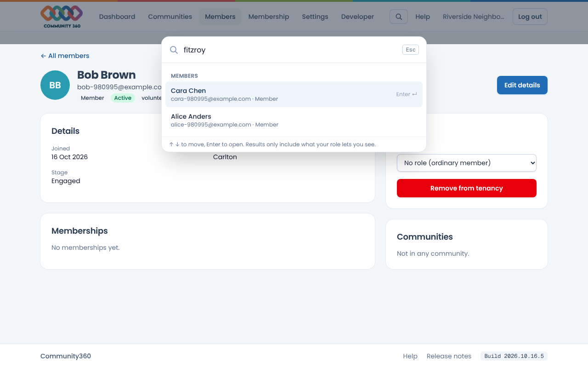Click the Carlton value in Details
The image size is (588, 368).
(225, 157)
